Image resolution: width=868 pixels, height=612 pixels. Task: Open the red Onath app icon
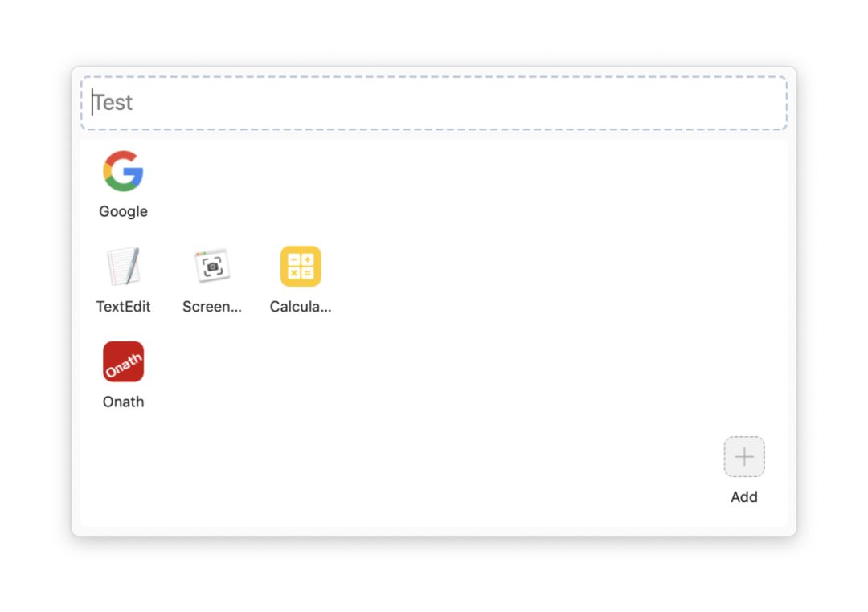[123, 361]
